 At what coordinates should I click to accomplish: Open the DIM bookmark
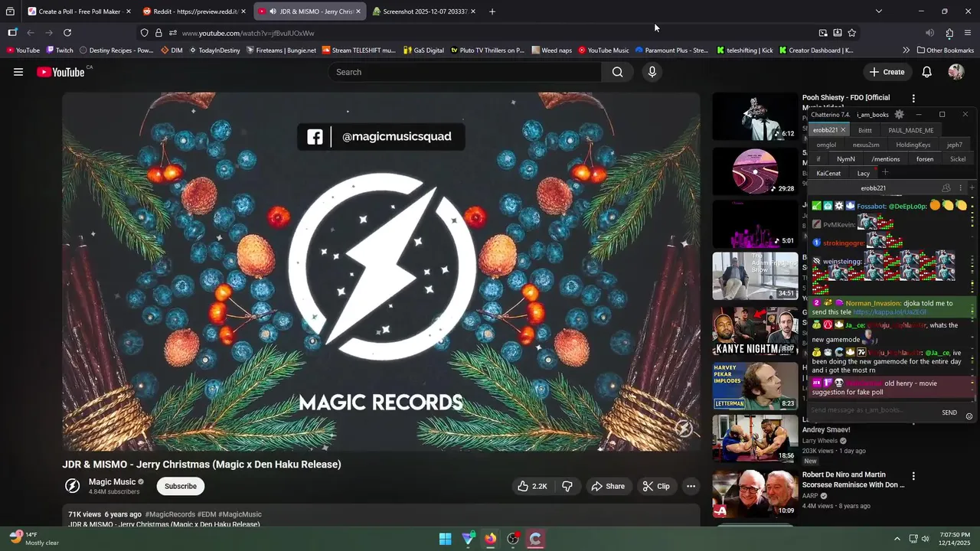pos(171,51)
